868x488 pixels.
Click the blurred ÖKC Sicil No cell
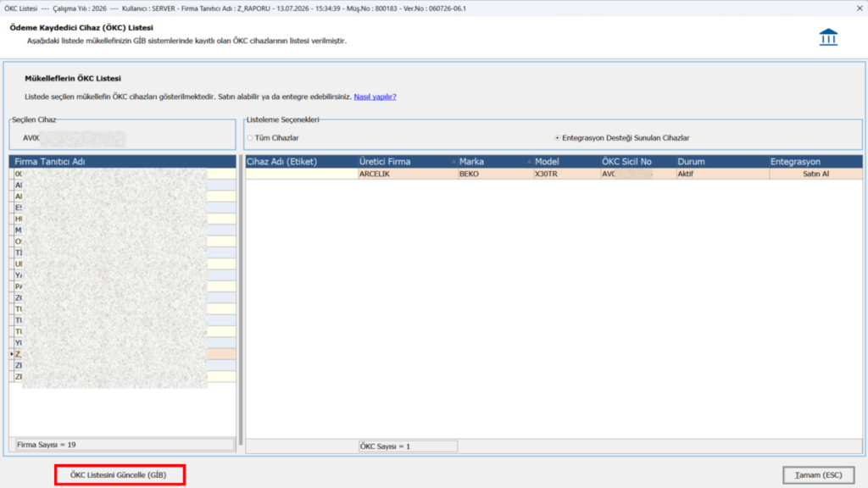pyautogui.click(x=637, y=174)
